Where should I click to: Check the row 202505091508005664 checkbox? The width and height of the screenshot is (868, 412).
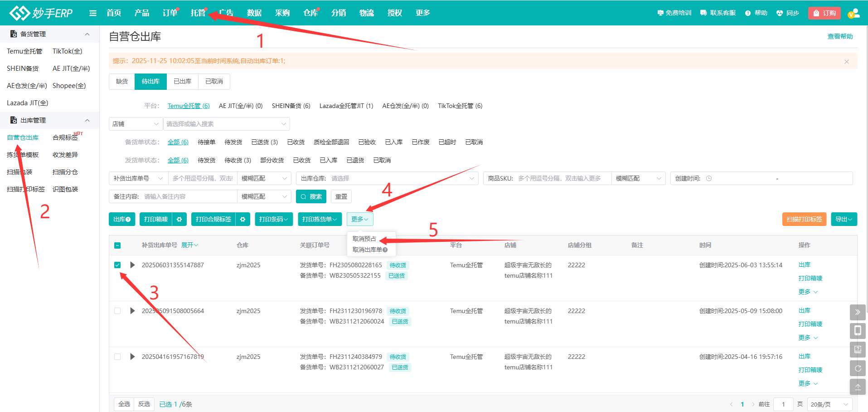[x=117, y=311]
